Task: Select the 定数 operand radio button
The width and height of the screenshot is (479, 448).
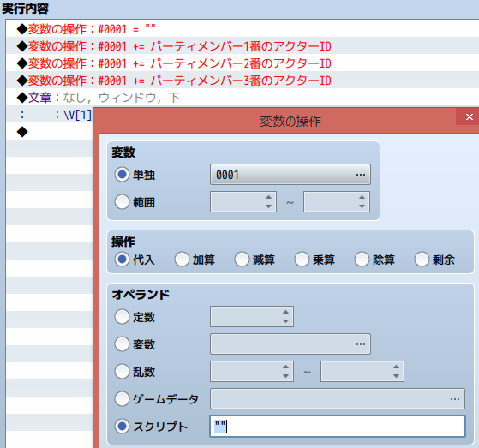Action: [122, 317]
